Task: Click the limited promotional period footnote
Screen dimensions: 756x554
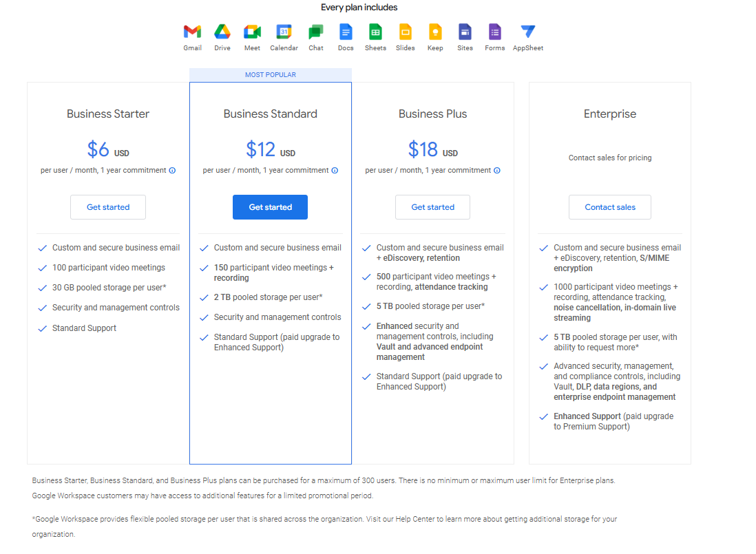Action: (202, 496)
